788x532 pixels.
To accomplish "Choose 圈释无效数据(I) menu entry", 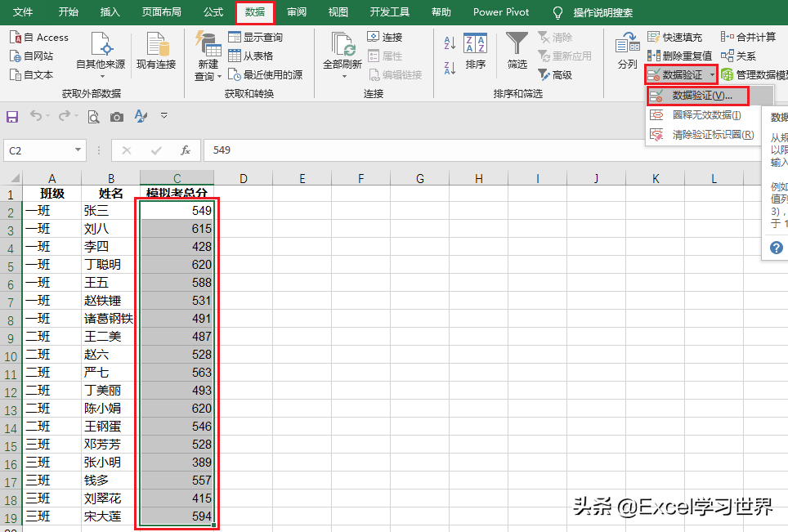I will tap(703, 115).
